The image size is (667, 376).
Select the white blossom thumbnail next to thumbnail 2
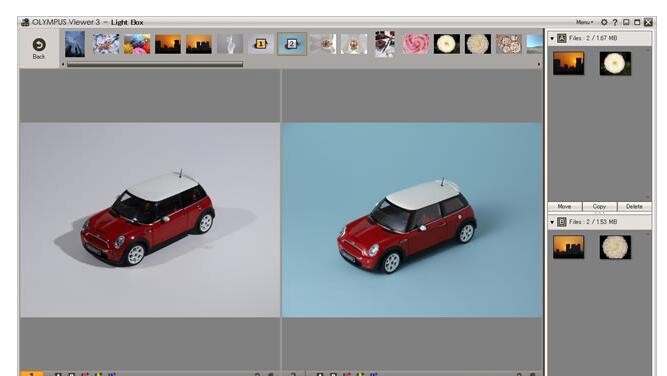[x=322, y=44]
